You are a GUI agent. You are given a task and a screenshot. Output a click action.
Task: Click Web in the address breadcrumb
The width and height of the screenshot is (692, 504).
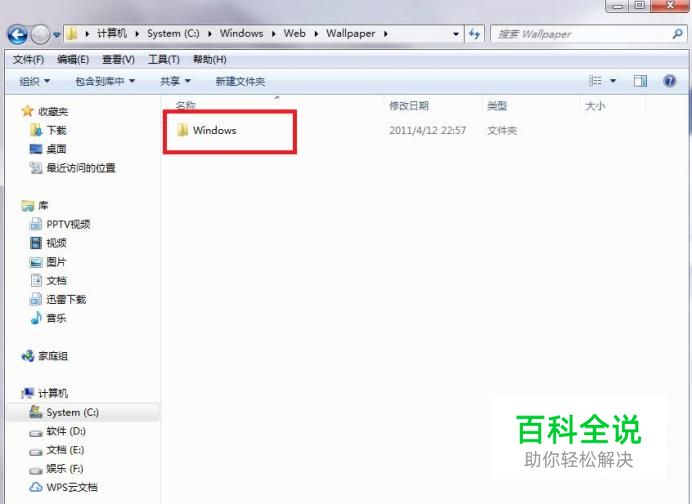pos(294,34)
